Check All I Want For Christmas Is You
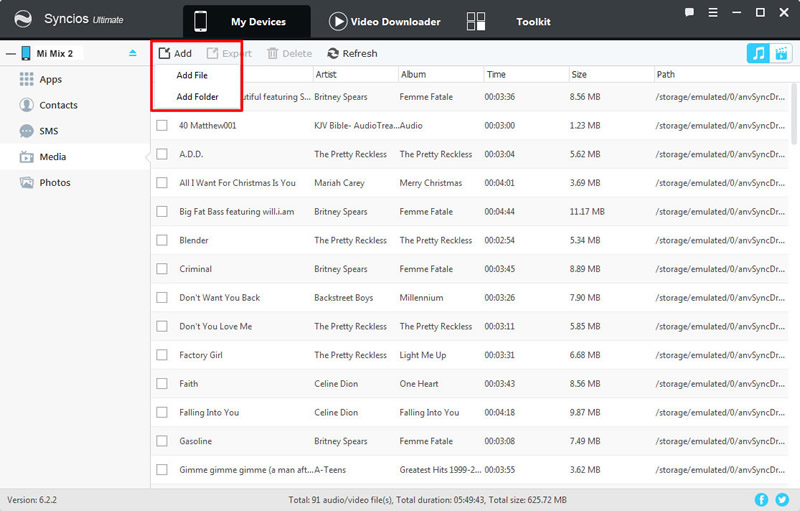The height and width of the screenshot is (511, 800). 162,183
